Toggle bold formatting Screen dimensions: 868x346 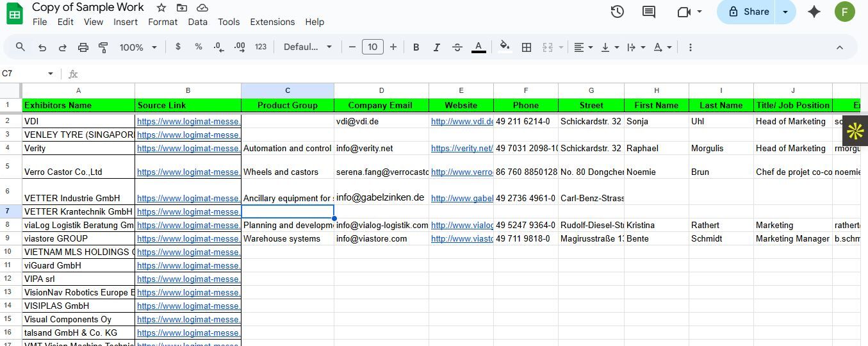(416, 47)
